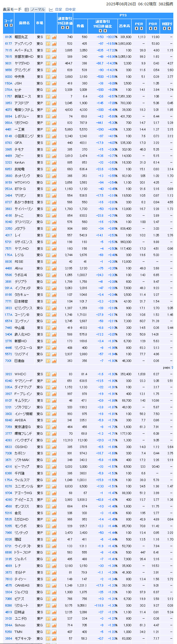
Task: Open book icon for 竜製システム row
Action: coord(48,110)
